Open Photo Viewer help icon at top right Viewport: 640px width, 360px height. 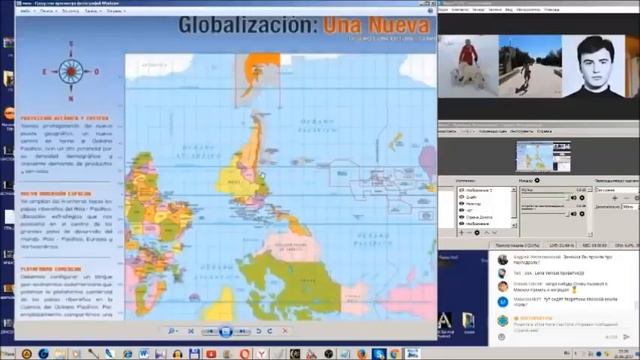click(430, 11)
